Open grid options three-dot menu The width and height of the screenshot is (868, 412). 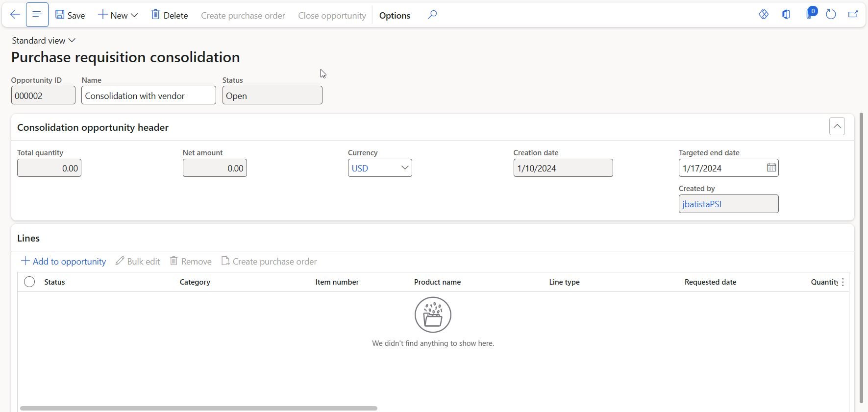coord(843,282)
